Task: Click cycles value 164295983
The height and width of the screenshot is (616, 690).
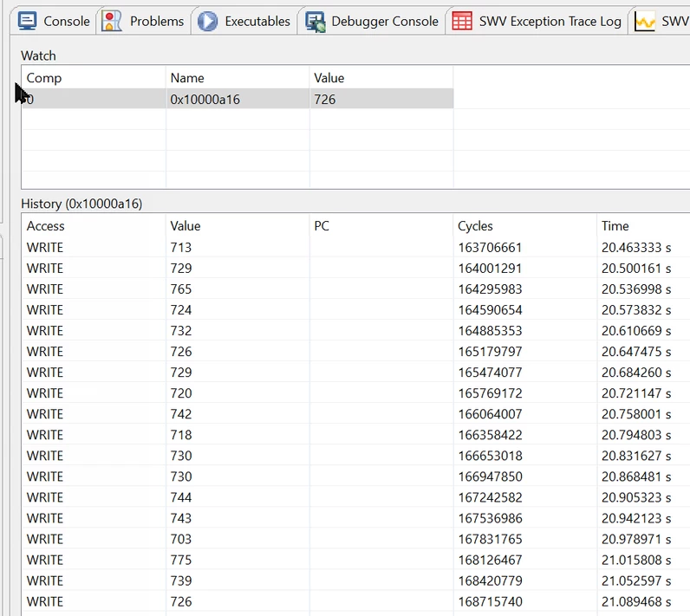Action: pos(490,289)
